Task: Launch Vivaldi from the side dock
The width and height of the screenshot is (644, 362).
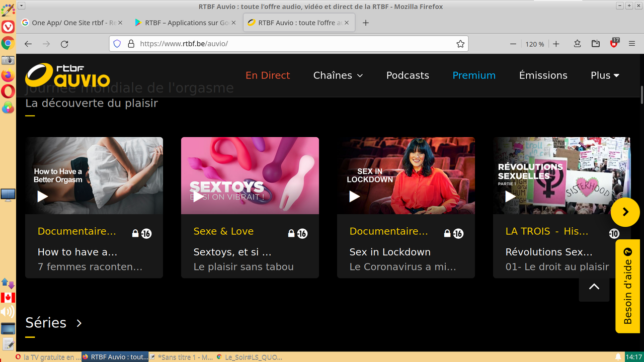Action: 8,27
